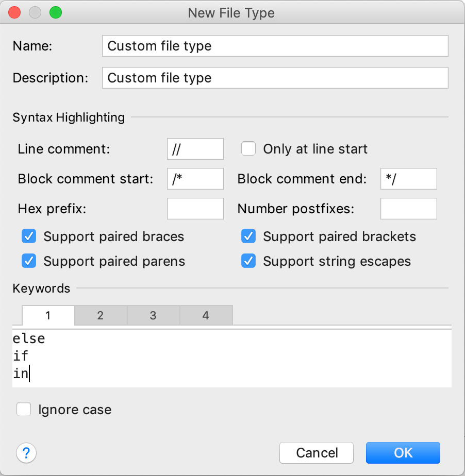Open keywords tab 4

coord(206,315)
